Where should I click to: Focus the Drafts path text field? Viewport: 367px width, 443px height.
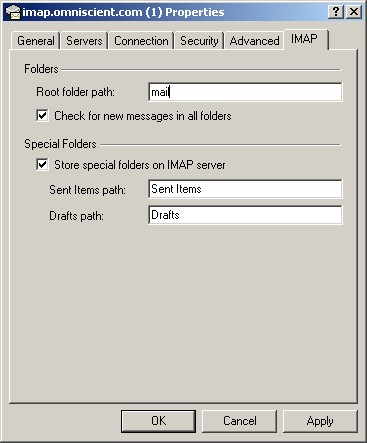click(245, 215)
